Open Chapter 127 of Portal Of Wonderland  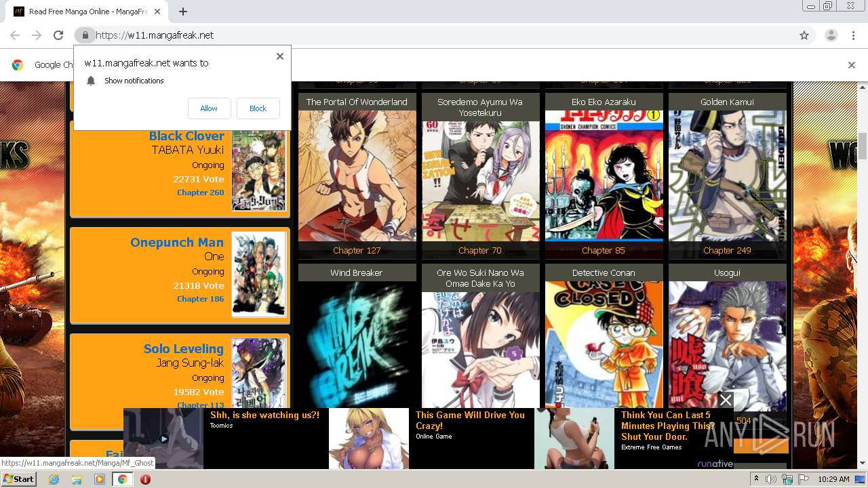tap(357, 250)
